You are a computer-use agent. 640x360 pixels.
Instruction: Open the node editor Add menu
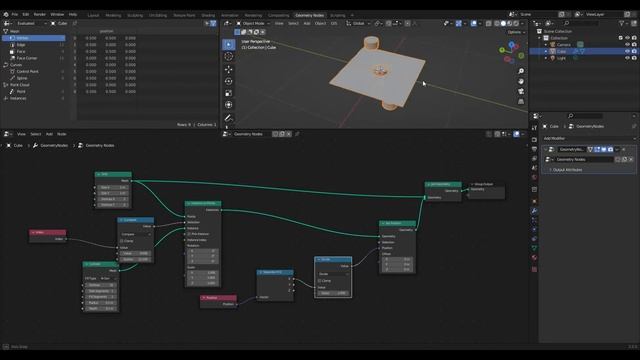pos(49,134)
